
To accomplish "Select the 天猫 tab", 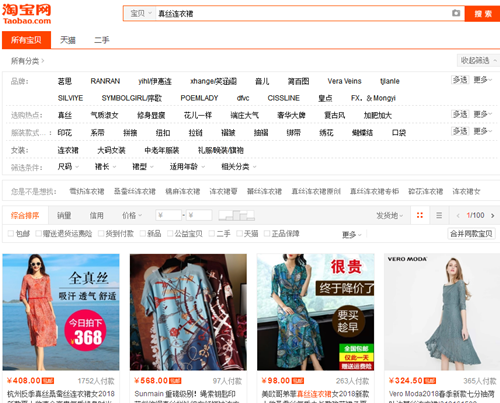I will point(68,40).
